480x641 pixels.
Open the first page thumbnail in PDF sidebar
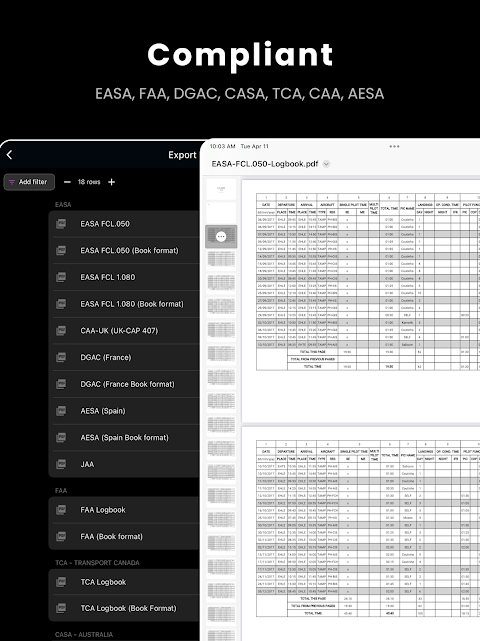coord(221,189)
